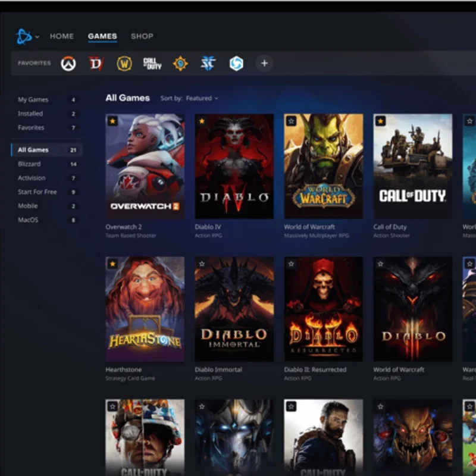Open the Hearthstone game cover thumbnail
This screenshot has width=476, height=476.
[x=145, y=309]
